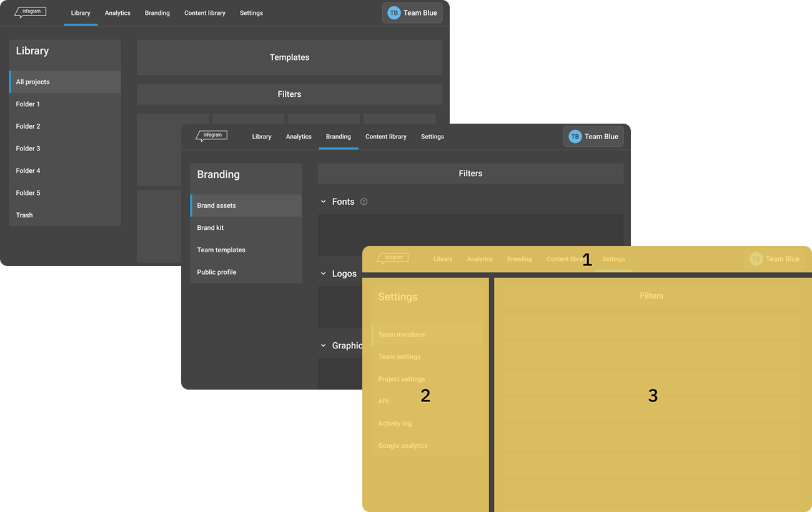The width and height of the screenshot is (812, 512).
Task: Click the Fonts content area
Action: (x=471, y=235)
